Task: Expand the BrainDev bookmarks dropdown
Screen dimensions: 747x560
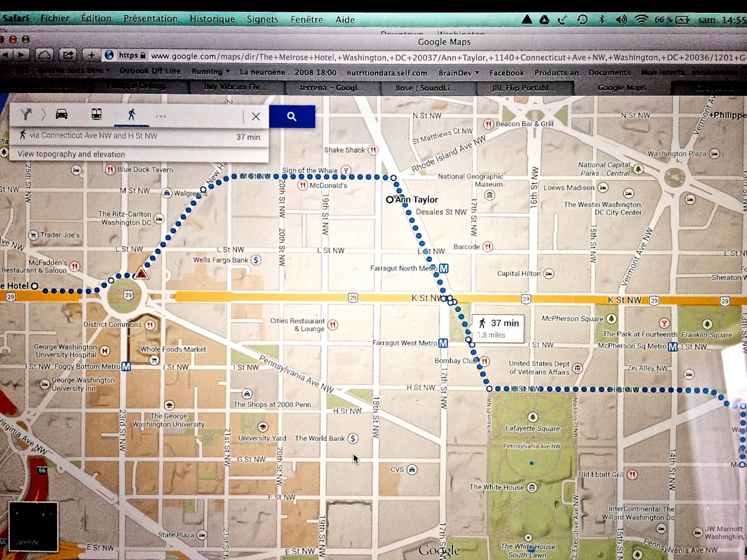Action: 459,73
